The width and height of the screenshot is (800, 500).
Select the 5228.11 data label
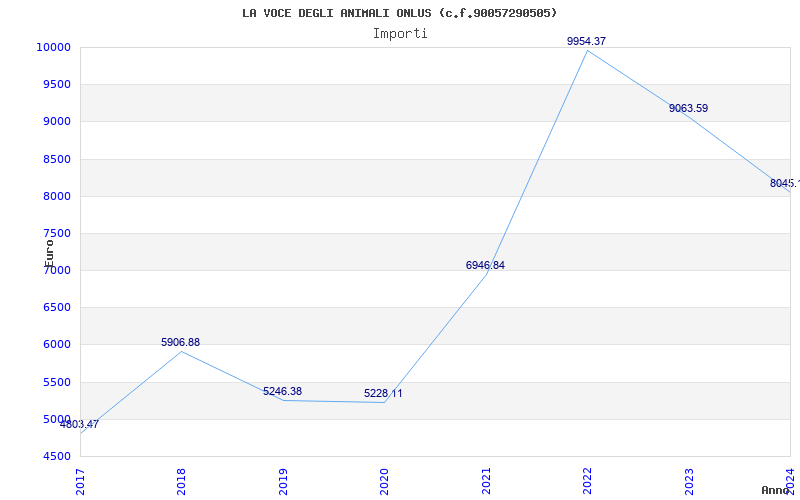pyautogui.click(x=383, y=393)
